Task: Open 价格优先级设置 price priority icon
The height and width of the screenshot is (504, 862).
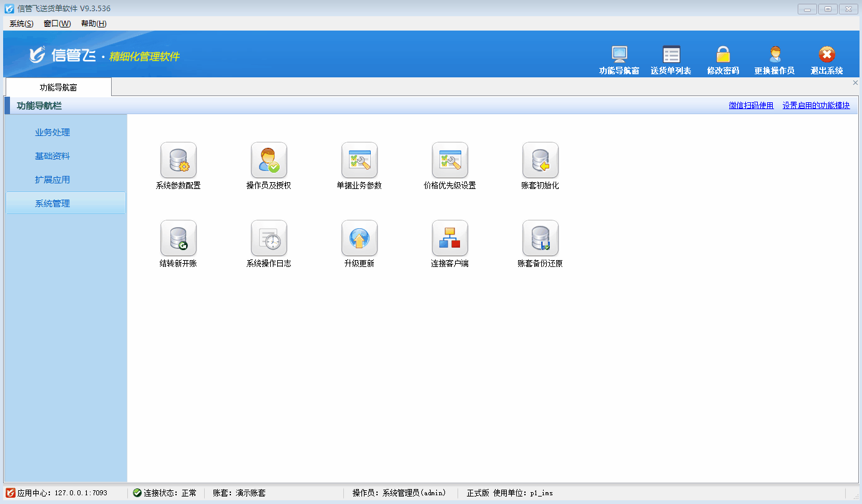Action: pos(450,161)
